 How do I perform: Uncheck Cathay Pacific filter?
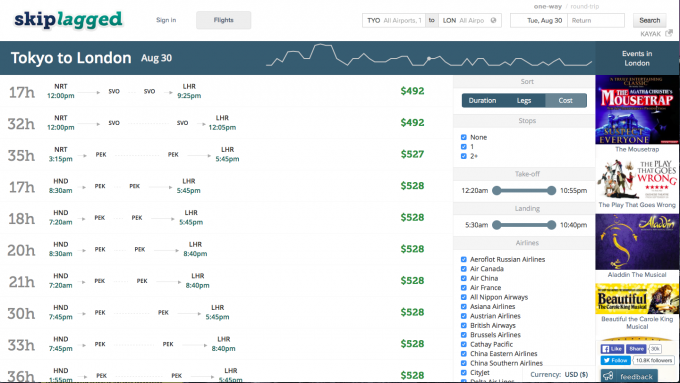[464, 344]
